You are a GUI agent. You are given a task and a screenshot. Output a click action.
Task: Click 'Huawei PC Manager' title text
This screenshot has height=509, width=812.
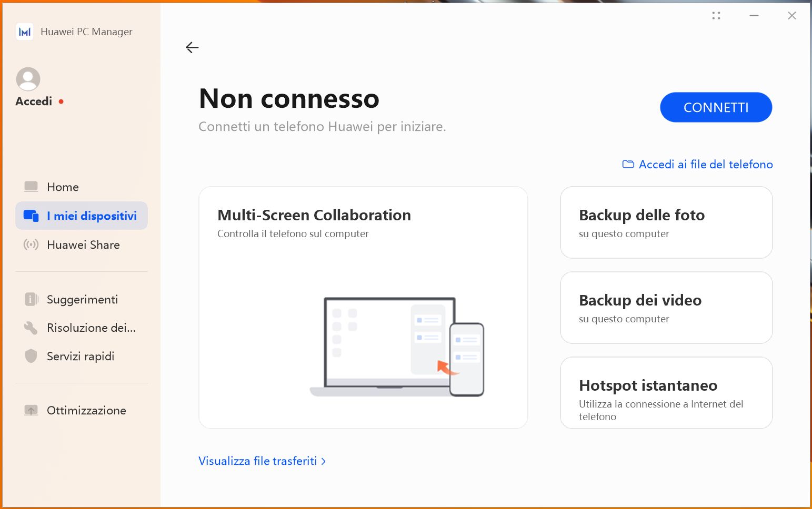tap(86, 32)
